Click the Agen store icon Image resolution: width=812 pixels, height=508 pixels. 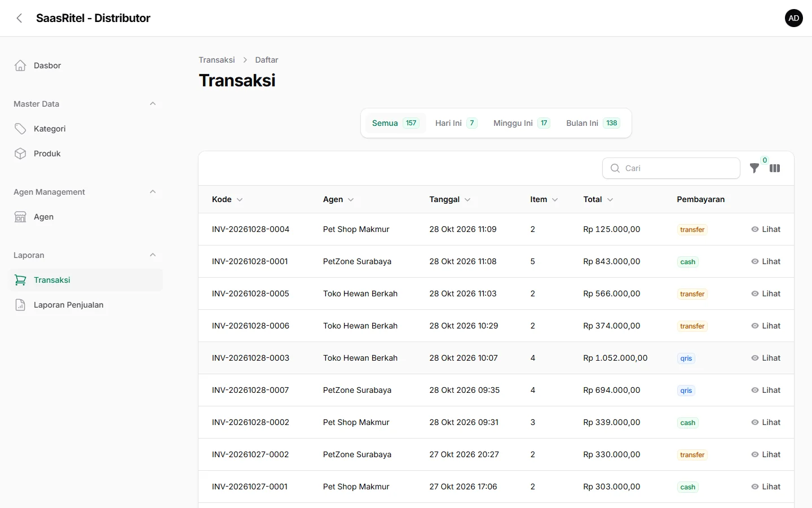pos(20,217)
